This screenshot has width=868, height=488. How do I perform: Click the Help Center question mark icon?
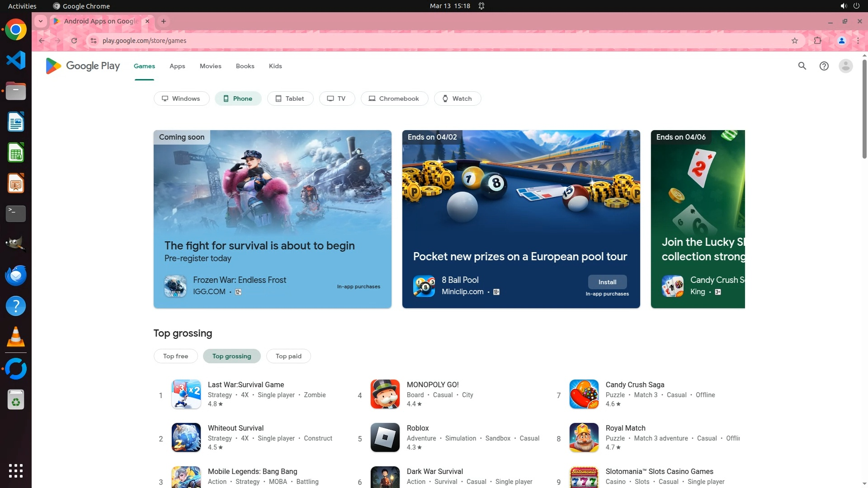(x=824, y=66)
